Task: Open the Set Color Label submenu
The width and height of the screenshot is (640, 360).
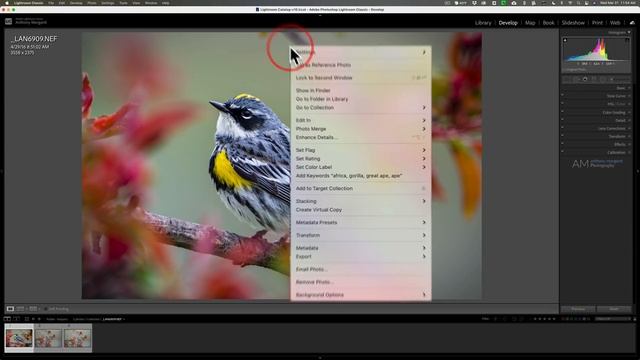Action: click(x=361, y=167)
